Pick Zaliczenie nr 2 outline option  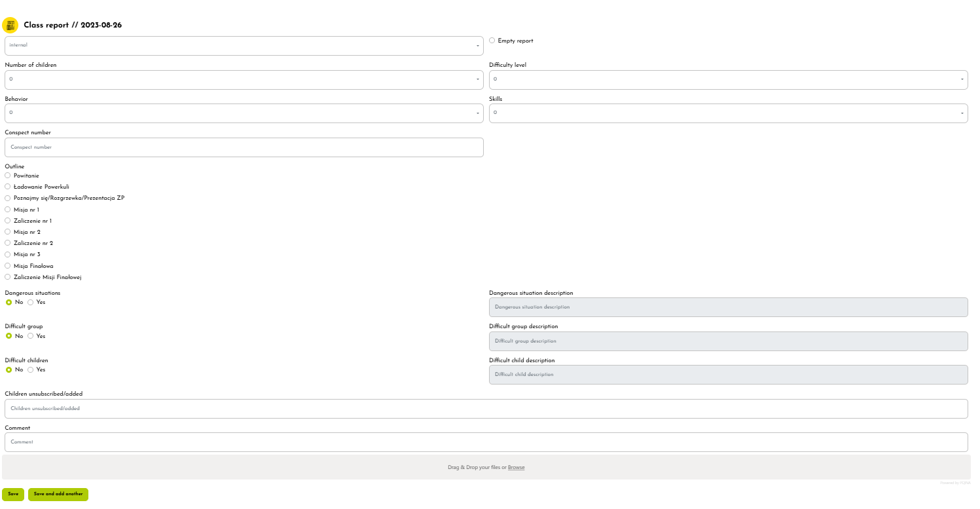click(8, 243)
